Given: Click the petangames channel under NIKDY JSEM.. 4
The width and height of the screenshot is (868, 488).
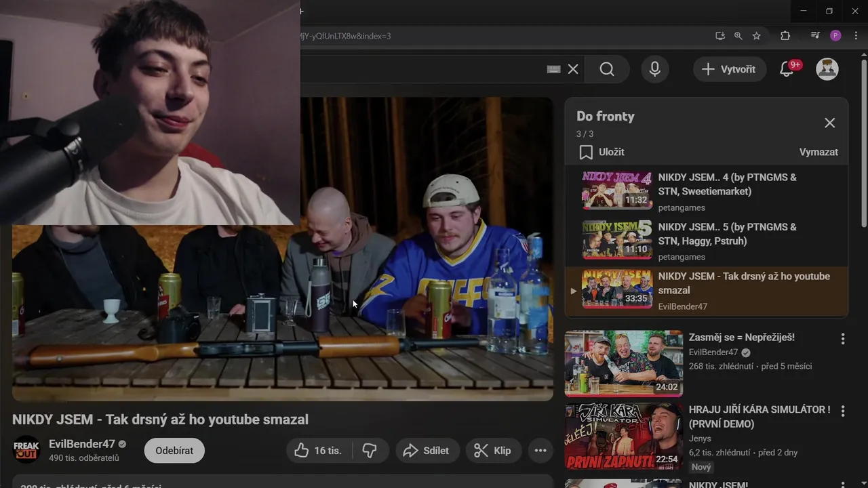Looking at the screenshot, I should (682, 207).
